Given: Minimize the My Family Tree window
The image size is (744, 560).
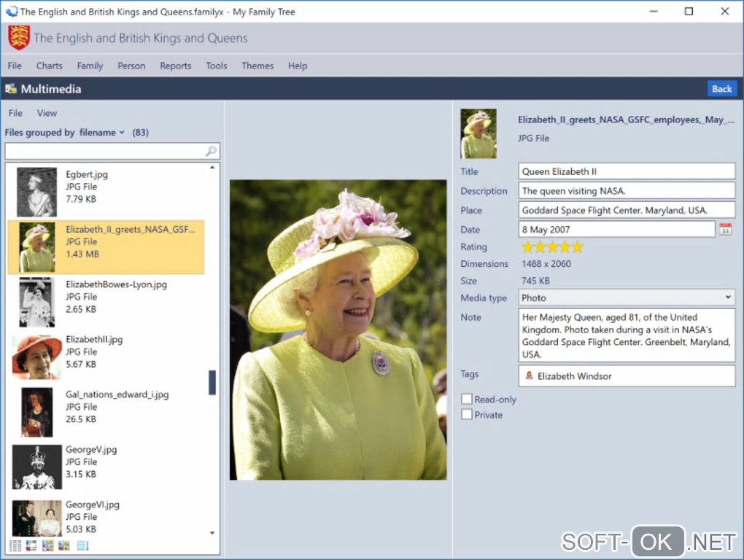Looking at the screenshot, I should click(x=654, y=12).
